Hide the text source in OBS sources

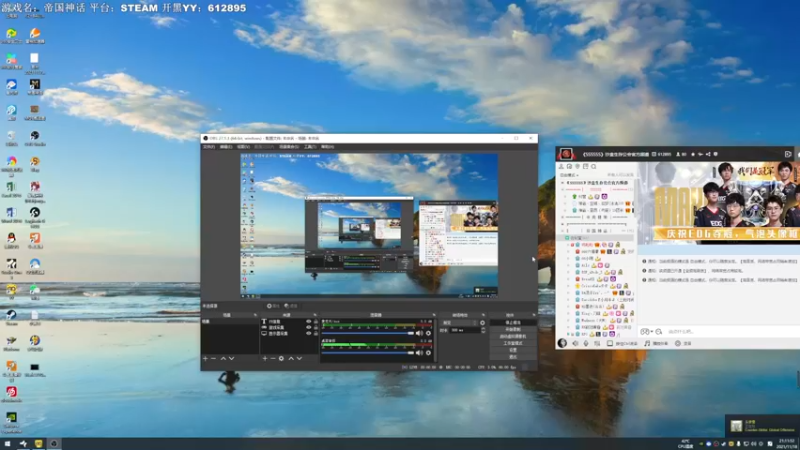pos(308,322)
